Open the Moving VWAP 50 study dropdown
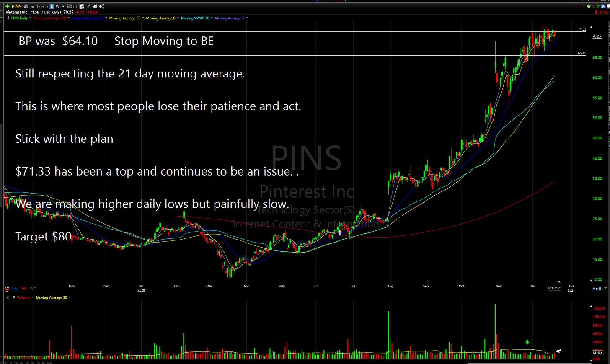This screenshot has height=364, width=610. (x=212, y=18)
